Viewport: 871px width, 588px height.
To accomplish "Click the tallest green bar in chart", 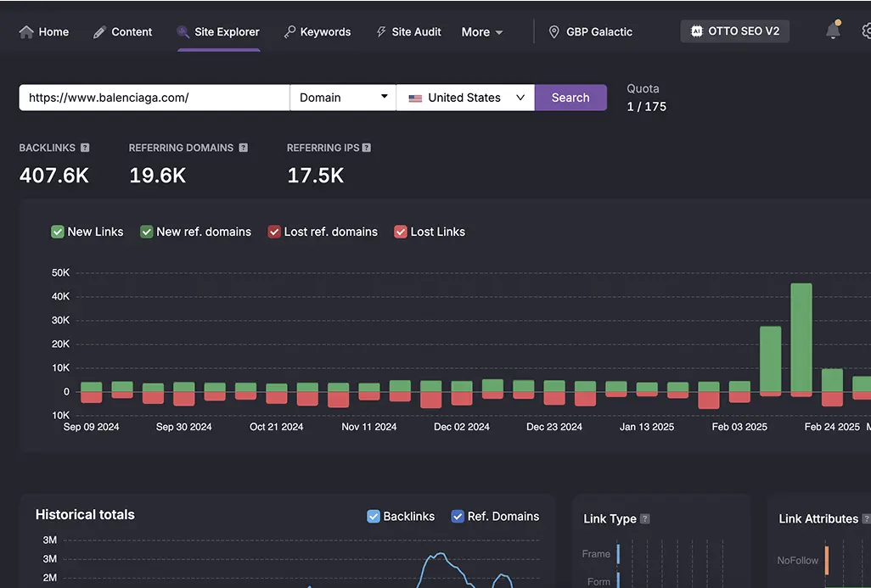I will (x=801, y=338).
